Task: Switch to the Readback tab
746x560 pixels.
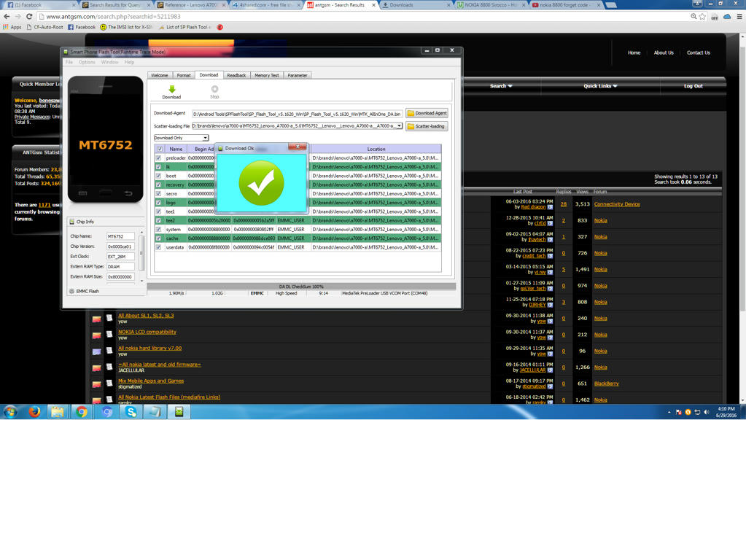Action: (236, 75)
